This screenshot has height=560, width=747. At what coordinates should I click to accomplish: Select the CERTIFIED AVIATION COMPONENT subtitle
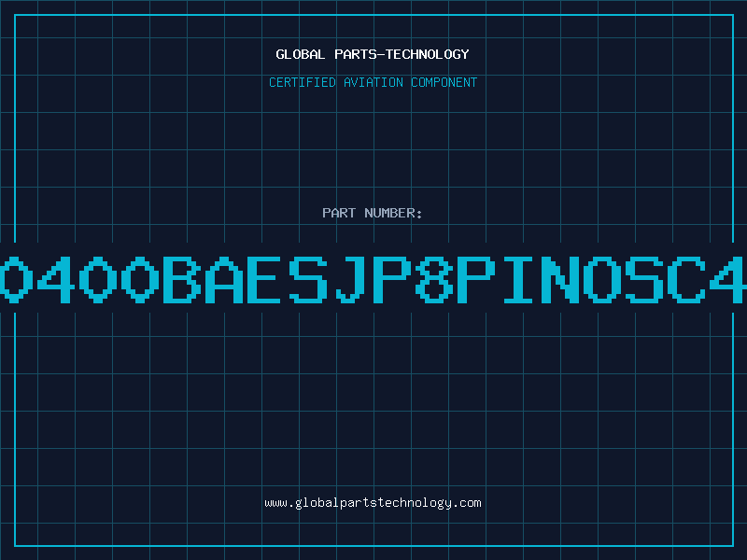373,82
